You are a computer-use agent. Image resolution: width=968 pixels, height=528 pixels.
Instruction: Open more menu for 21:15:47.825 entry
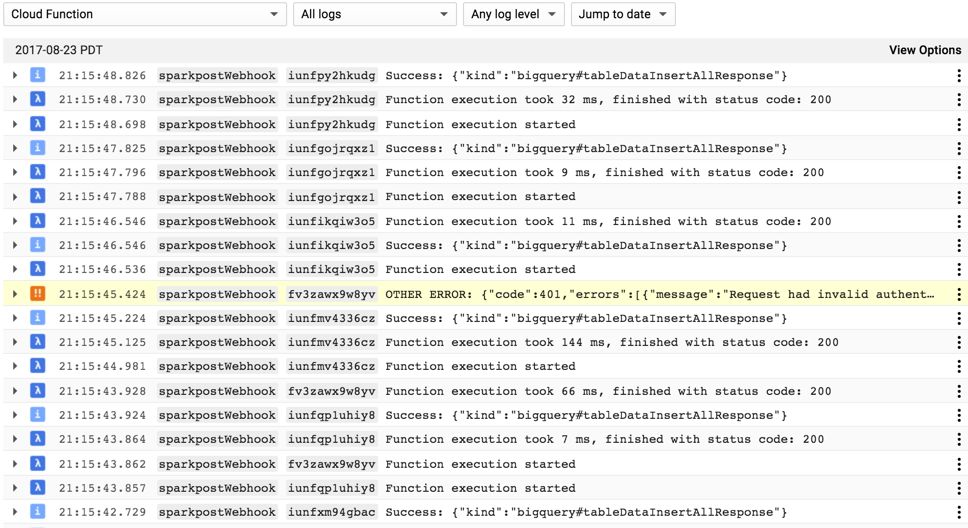click(958, 148)
